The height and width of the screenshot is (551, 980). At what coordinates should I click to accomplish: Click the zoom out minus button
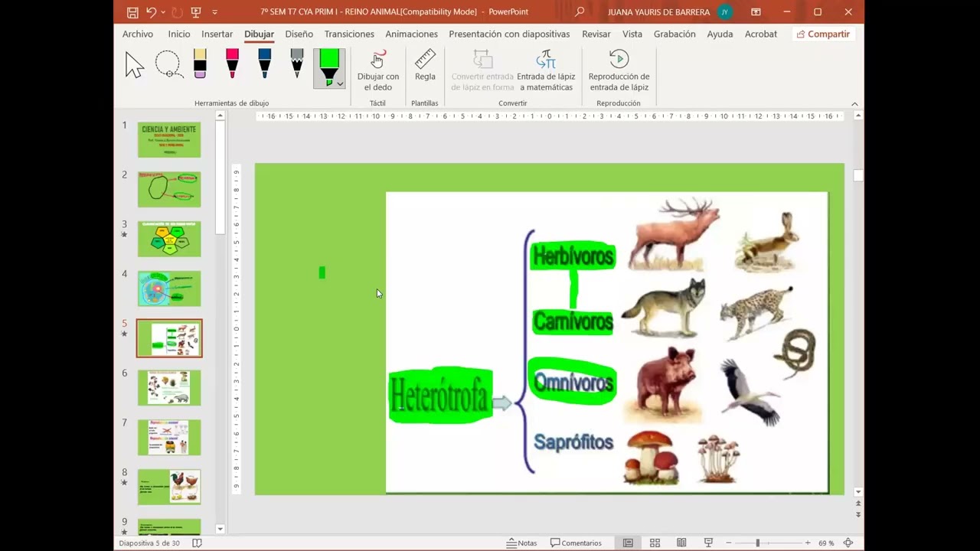coord(728,543)
